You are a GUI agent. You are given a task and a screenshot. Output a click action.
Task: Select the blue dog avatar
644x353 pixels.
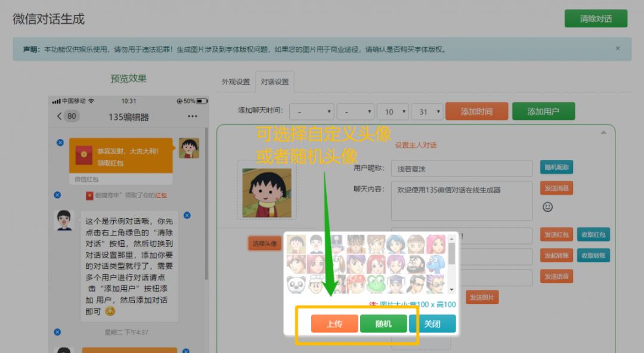(436, 264)
